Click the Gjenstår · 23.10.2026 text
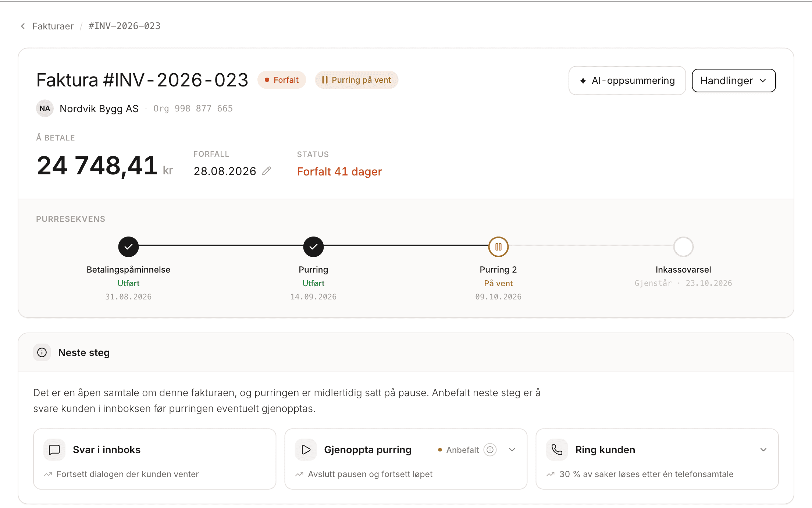The height and width of the screenshot is (508, 812). pos(683,283)
